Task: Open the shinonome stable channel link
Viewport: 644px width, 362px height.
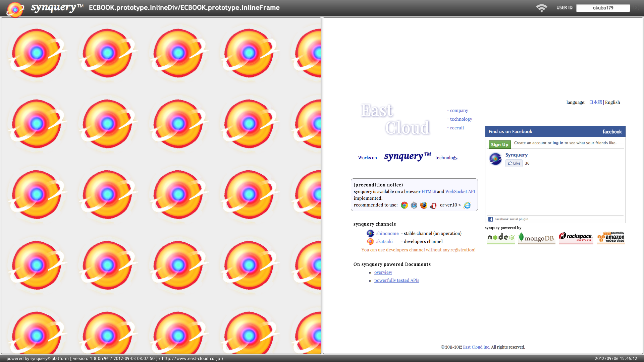Action: (387, 233)
